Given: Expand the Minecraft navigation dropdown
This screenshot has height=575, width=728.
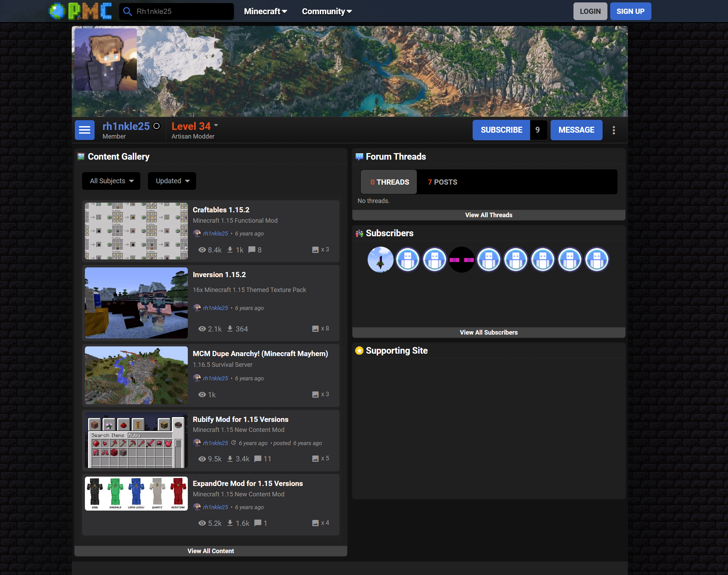Looking at the screenshot, I should pos(266,11).
